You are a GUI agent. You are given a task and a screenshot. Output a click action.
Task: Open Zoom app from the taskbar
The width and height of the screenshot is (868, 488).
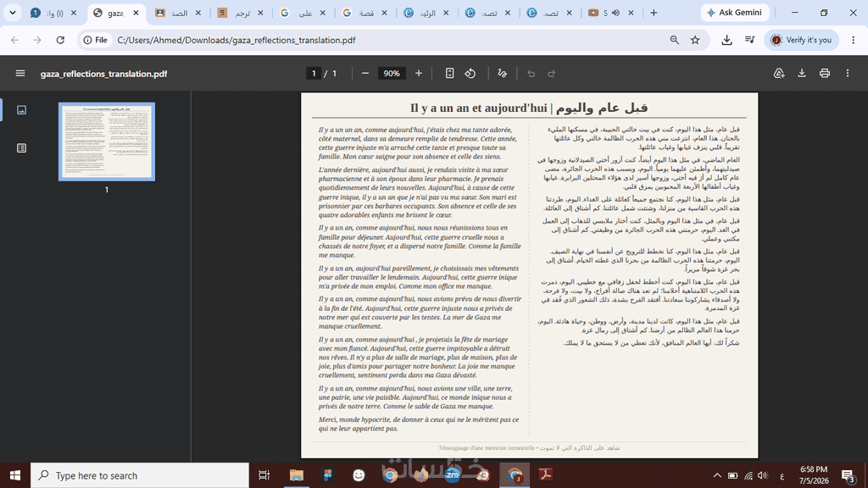click(x=453, y=474)
